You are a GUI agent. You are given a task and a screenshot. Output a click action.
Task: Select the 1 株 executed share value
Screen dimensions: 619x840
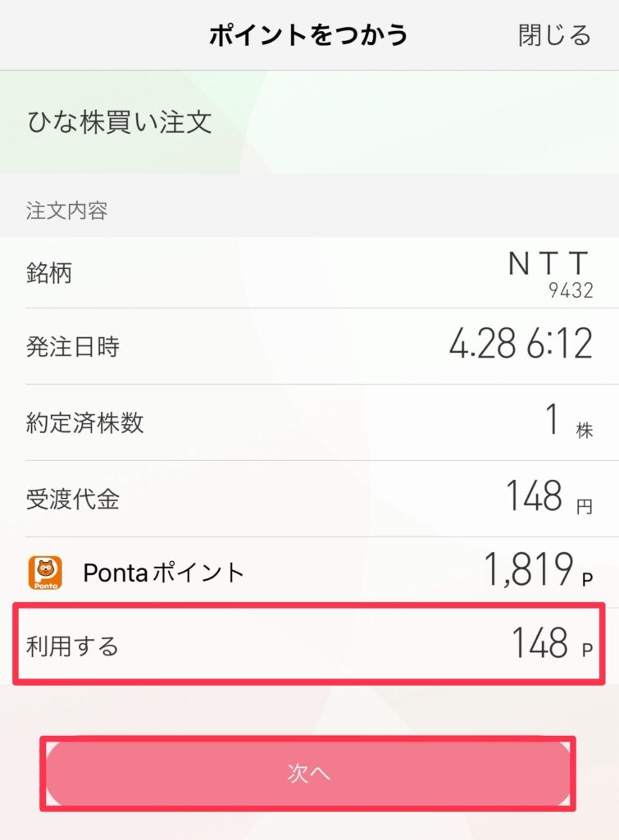point(569,421)
